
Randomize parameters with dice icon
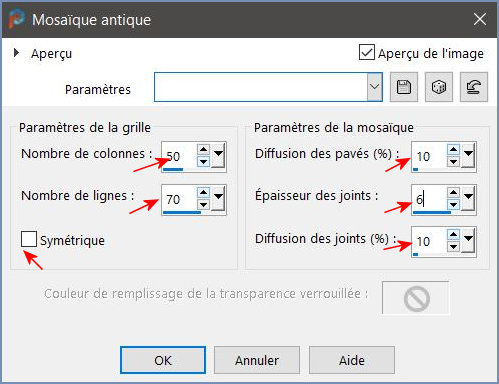(439, 87)
